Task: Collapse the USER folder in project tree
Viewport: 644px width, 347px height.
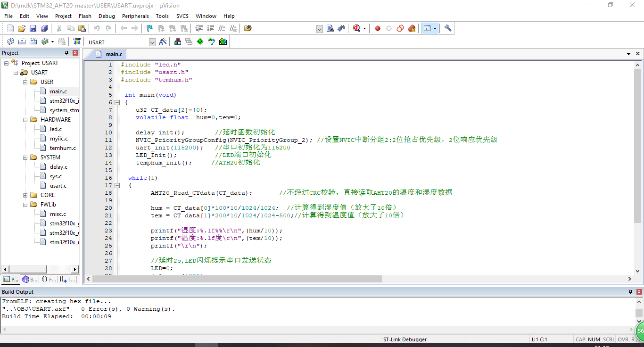Action: [x=25, y=82]
